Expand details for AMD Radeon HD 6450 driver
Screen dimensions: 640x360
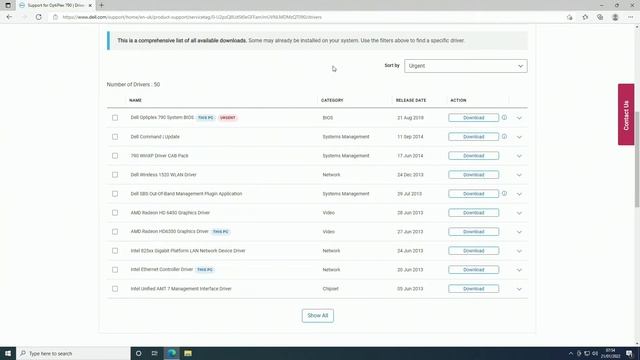tap(519, 213)
